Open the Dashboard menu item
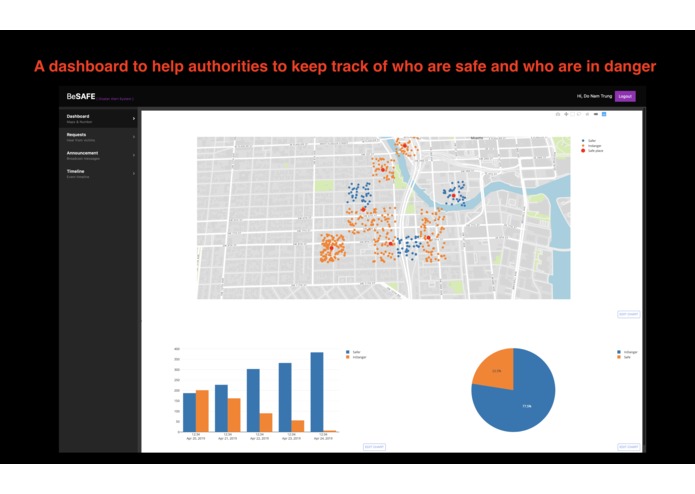Viewport: 695px width, 494px height. 98,119
